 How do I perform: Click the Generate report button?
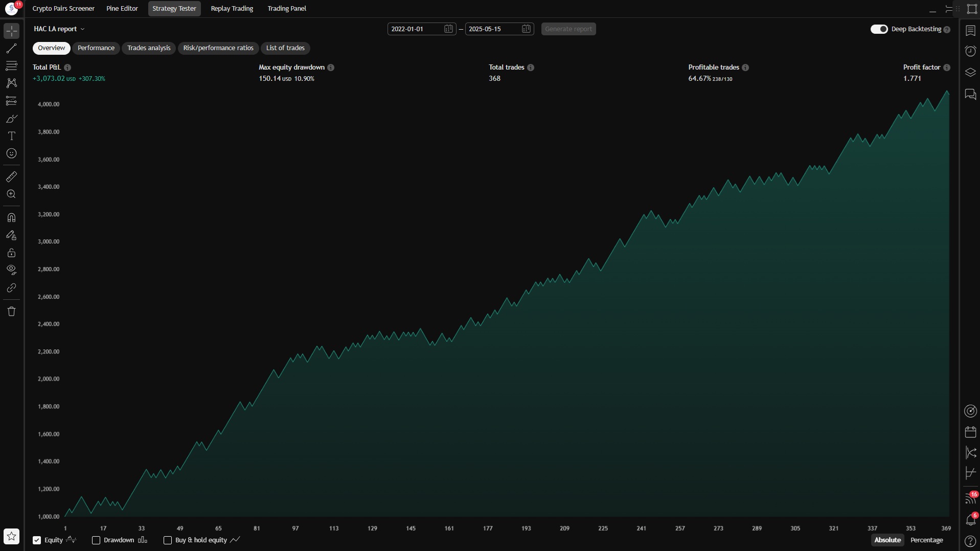(568, 29)
